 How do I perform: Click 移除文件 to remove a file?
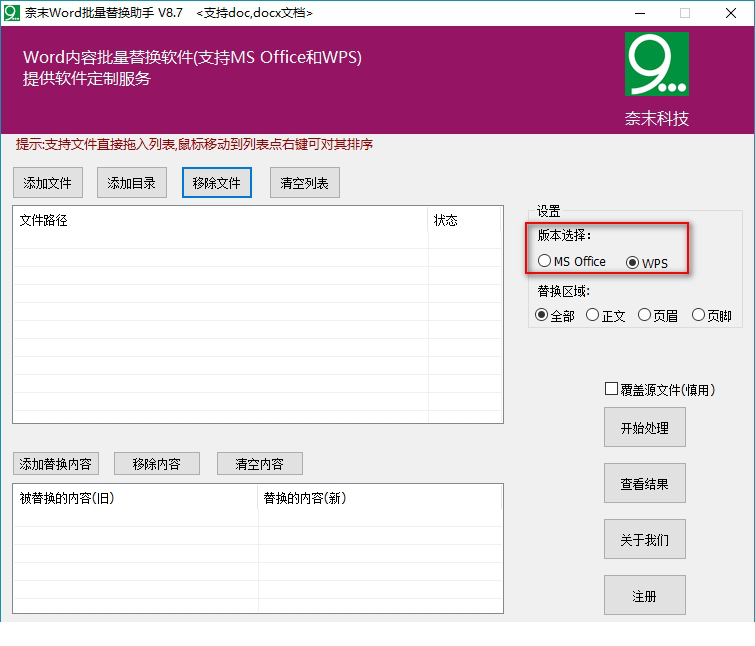(217, 183)
